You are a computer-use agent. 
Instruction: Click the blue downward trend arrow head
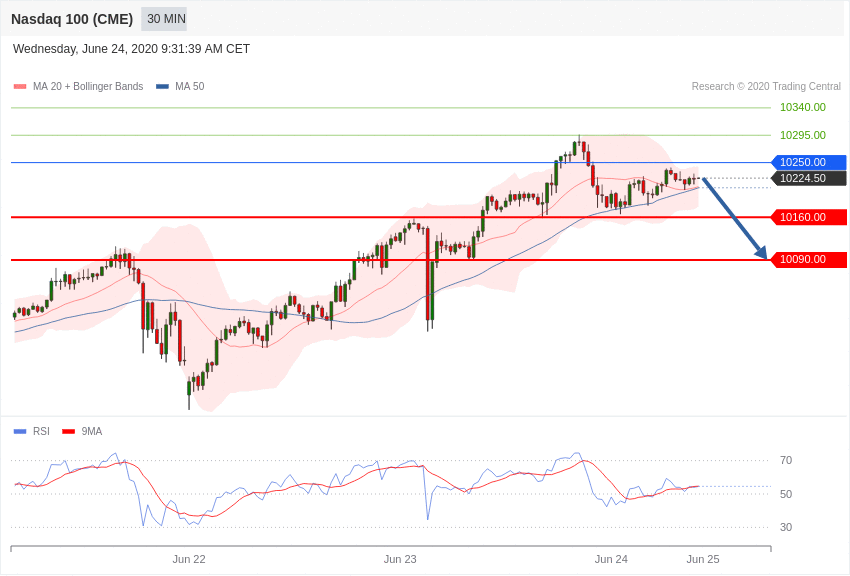click(761, 252)
